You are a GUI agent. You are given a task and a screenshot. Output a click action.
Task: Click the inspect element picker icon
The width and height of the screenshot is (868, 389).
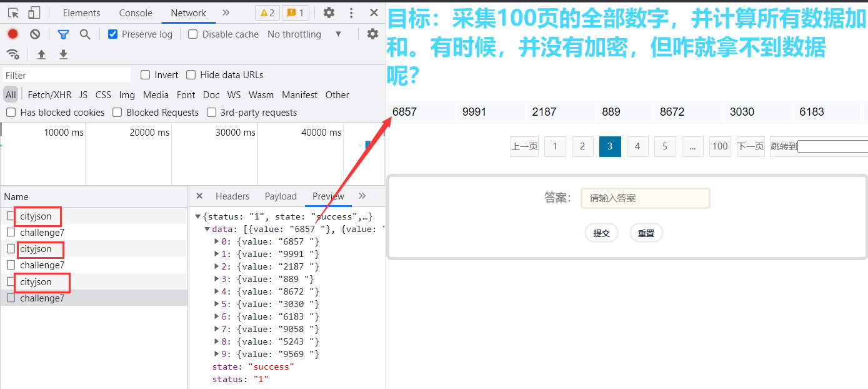click(13, 13)
